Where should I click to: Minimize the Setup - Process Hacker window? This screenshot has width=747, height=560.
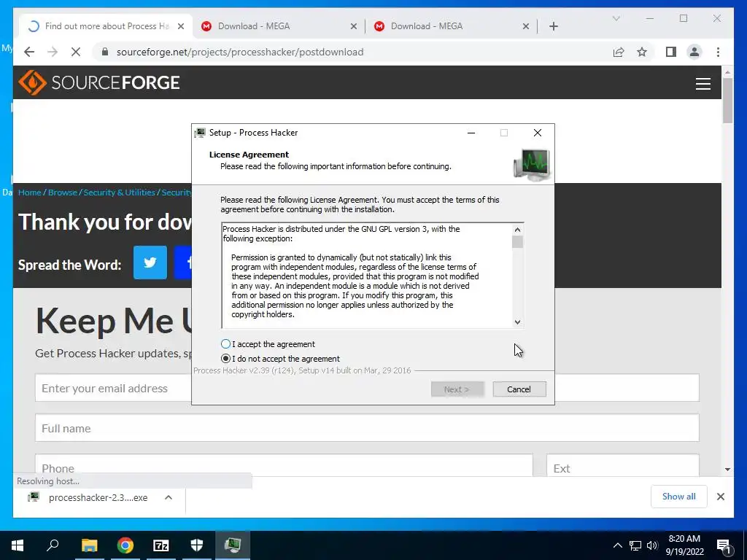pyautogui.click(x=471, y=133)
